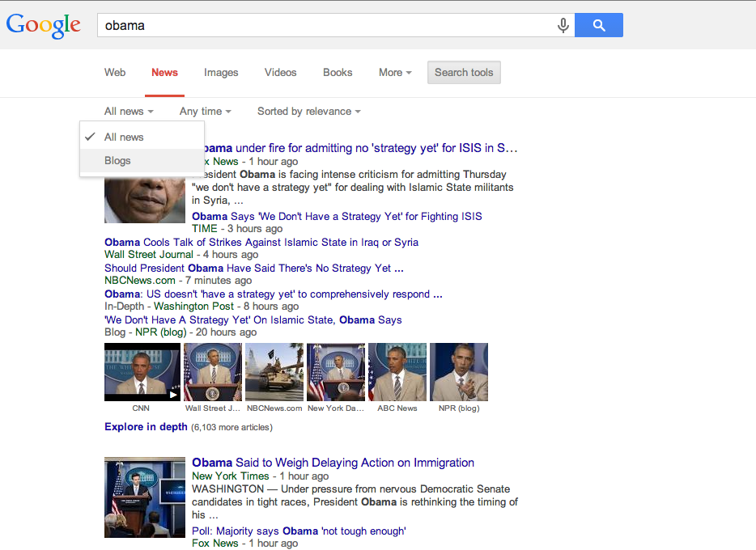Click the microphone voice search icon
The height and width of the screenshot is (550, 756).
[563, 25]
